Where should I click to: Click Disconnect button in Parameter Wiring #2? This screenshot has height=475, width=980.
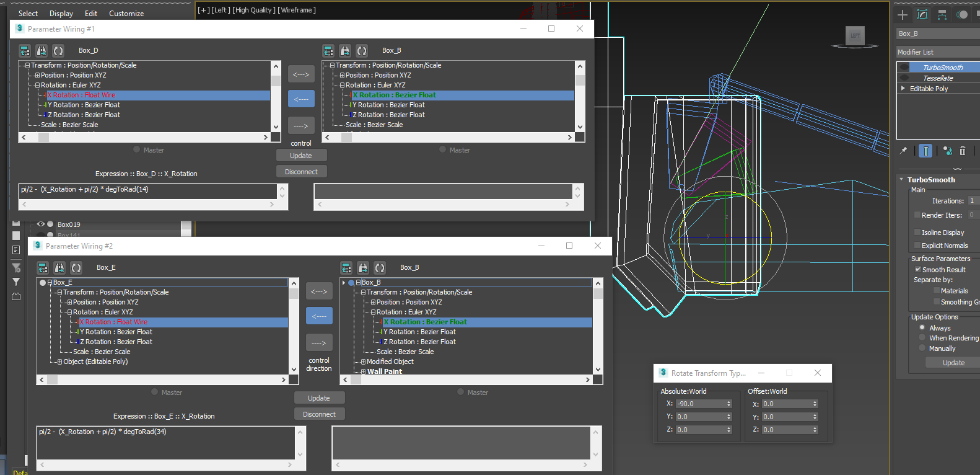319,414
